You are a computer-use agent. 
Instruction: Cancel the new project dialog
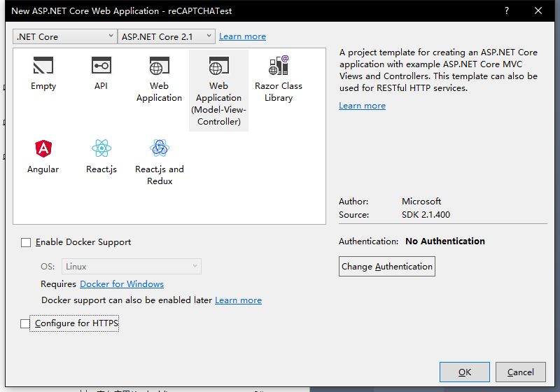[x=521, y=372]
